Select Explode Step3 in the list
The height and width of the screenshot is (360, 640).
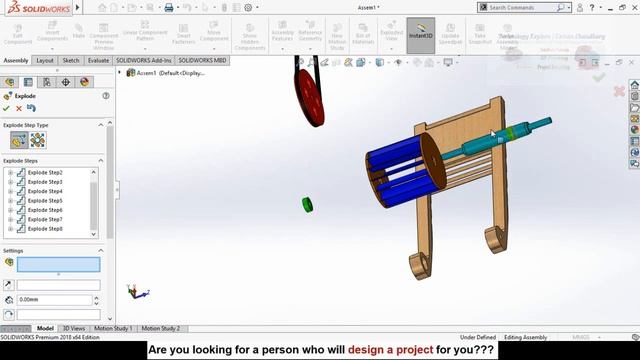(45, 182)
